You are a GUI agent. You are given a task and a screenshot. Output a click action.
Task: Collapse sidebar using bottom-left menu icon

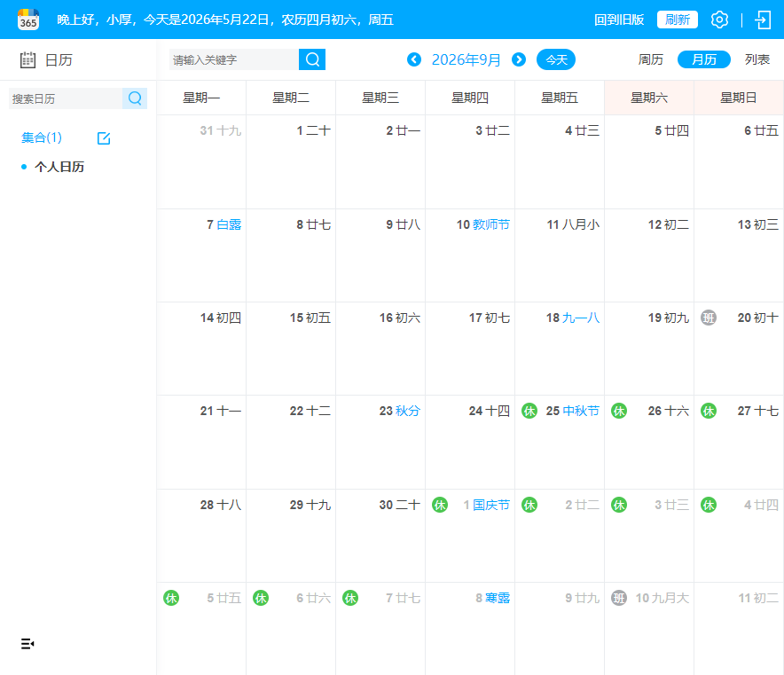27,643
